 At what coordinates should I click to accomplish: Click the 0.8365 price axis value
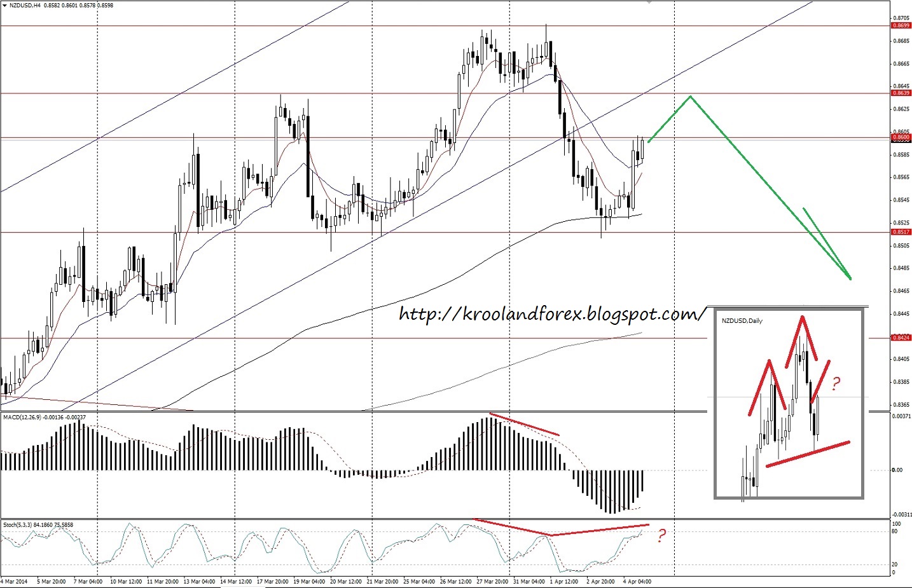tap(901, 404)
